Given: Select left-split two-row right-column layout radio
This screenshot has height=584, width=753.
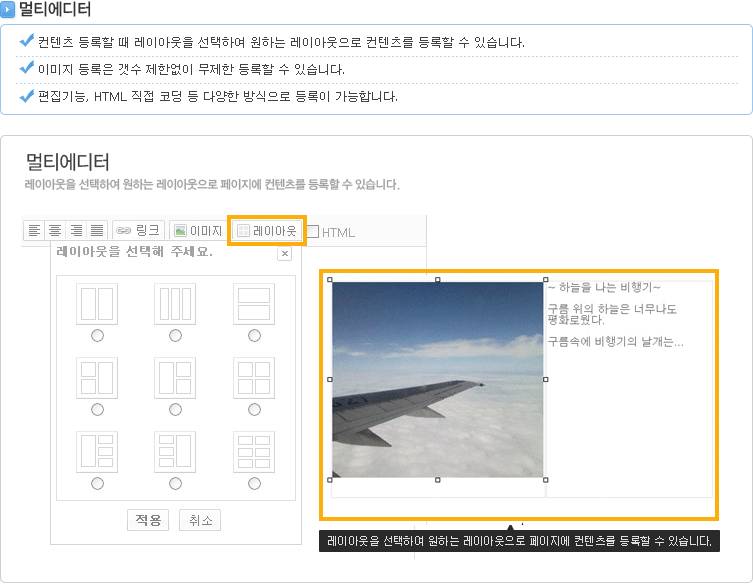Looking at the screenshot, I should coord(97,409).
